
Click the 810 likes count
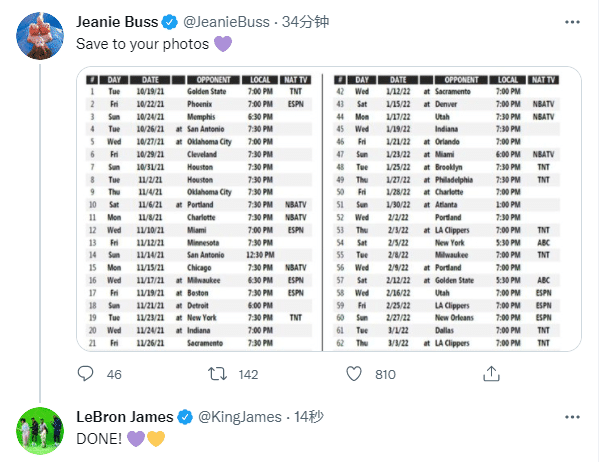pos(385,374)
